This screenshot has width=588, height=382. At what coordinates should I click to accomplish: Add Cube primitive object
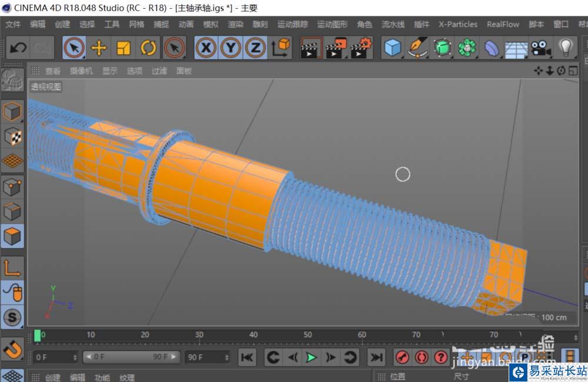[393, 48]
